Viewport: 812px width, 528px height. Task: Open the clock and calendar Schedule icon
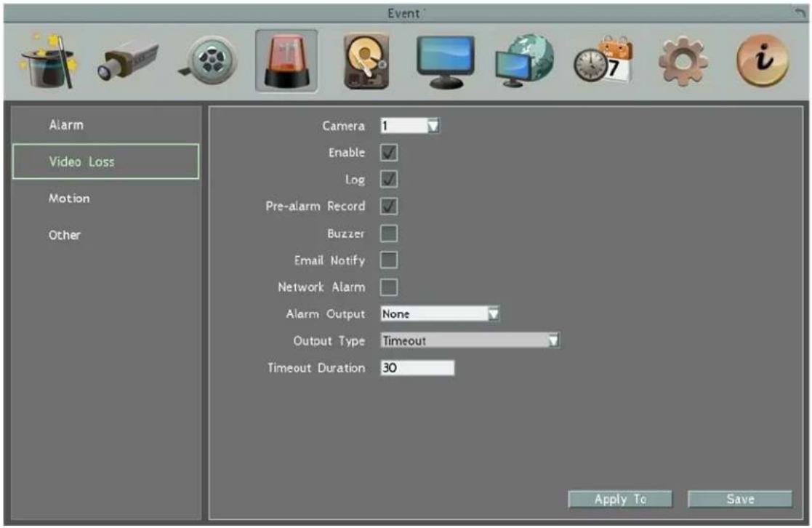[x=603, y=60]
